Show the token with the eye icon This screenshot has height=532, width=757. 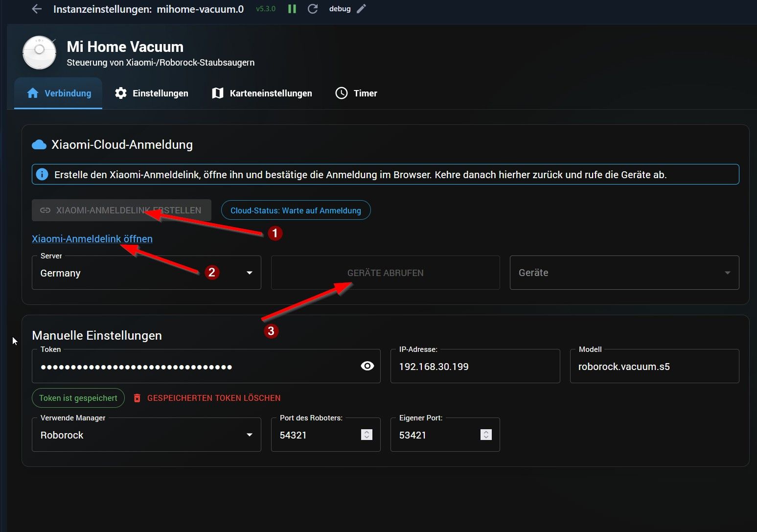tap(367, 366)
